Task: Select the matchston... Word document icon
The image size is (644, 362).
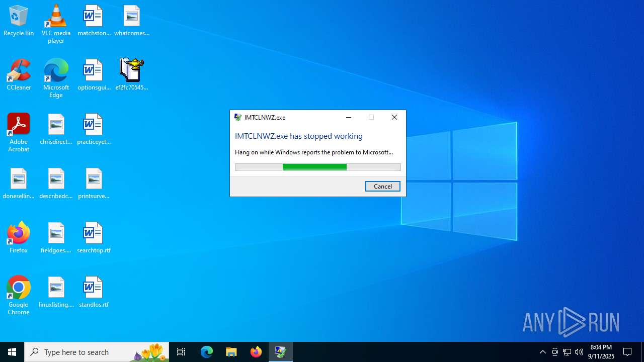Action: 94,21
